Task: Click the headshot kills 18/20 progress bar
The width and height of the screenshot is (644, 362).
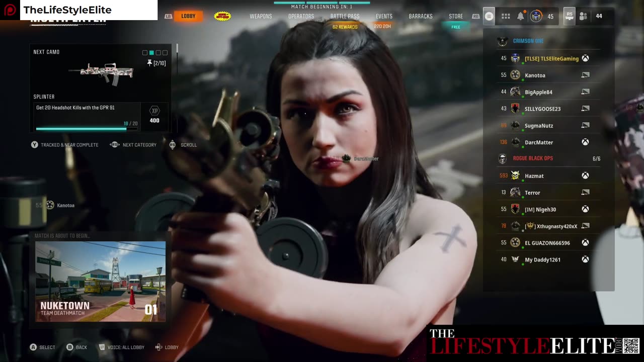Action: pyautogui.click(x=87, y=129)
